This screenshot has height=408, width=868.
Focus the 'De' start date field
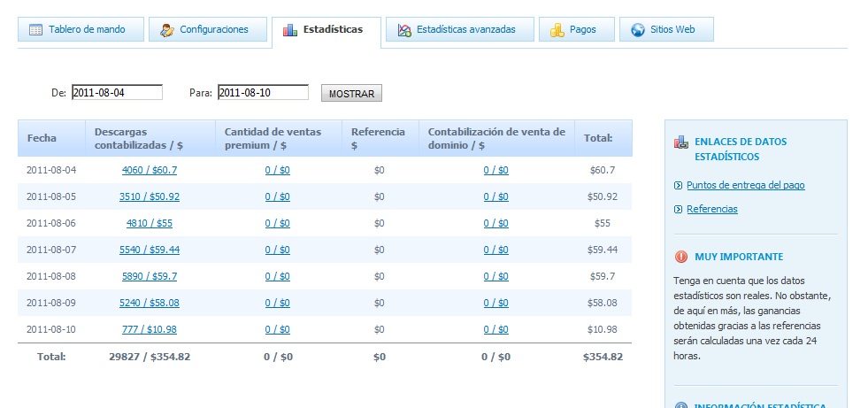pos(117,93)
